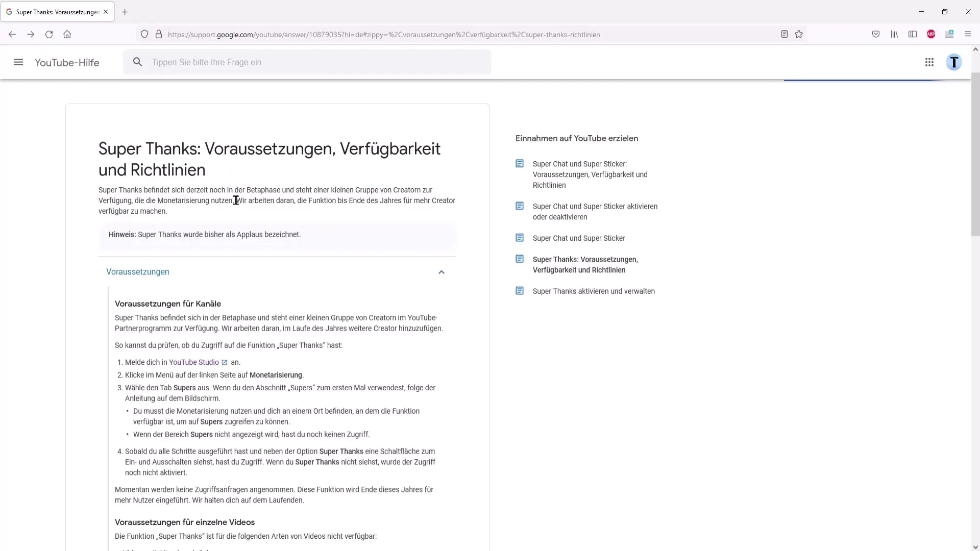Click article icon beside Super Chat und Super Sticker

520,238
